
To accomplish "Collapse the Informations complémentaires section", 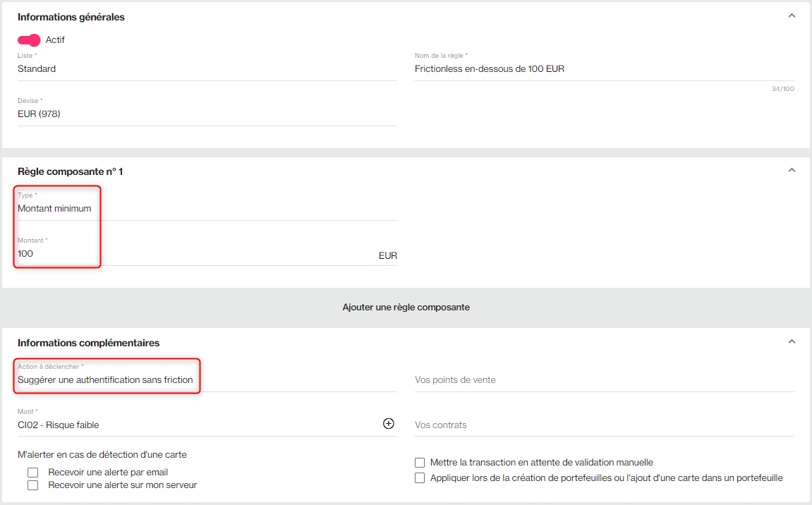I will click(x=792, y=342).
